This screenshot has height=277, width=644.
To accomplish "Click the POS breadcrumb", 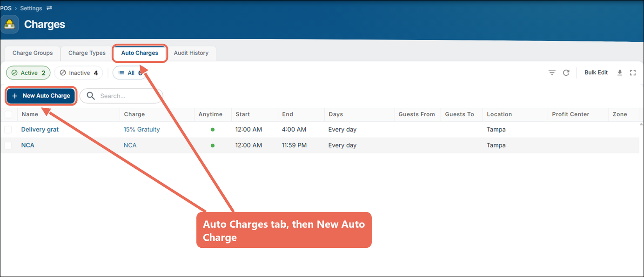I will 6,8.
